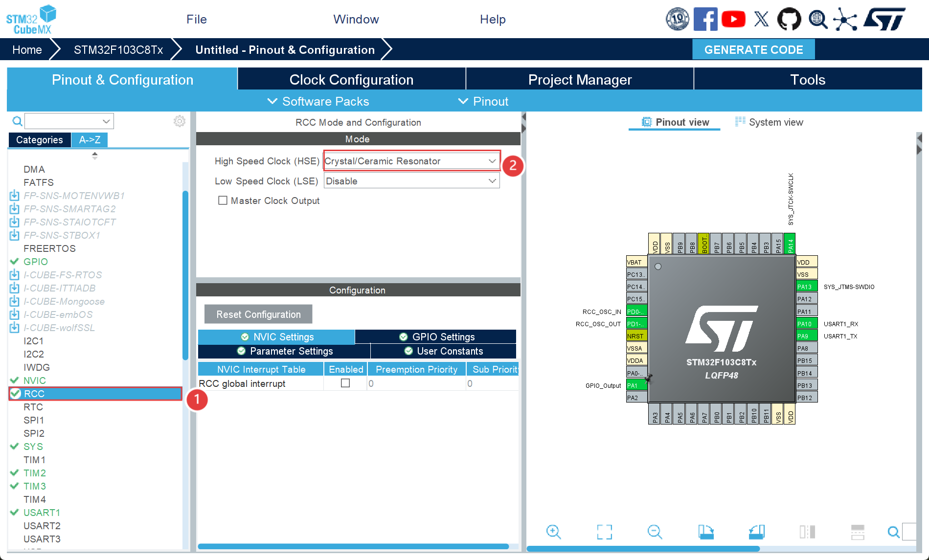Rotate the chip clockwise

706,532
